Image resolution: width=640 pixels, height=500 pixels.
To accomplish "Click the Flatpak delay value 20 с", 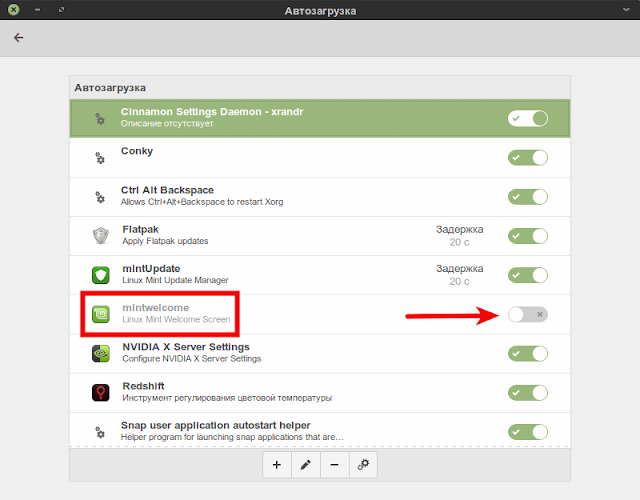I will click(x=459, y=242).
